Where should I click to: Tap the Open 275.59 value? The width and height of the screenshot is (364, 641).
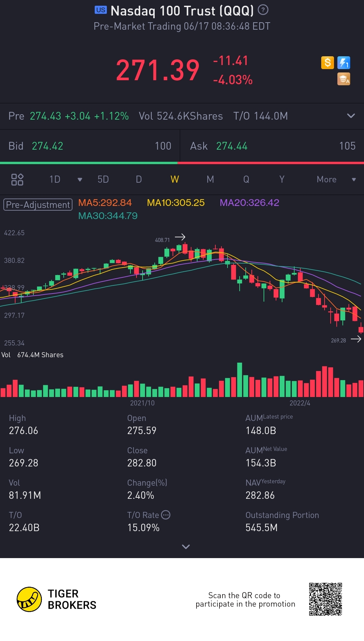[142, 430]
